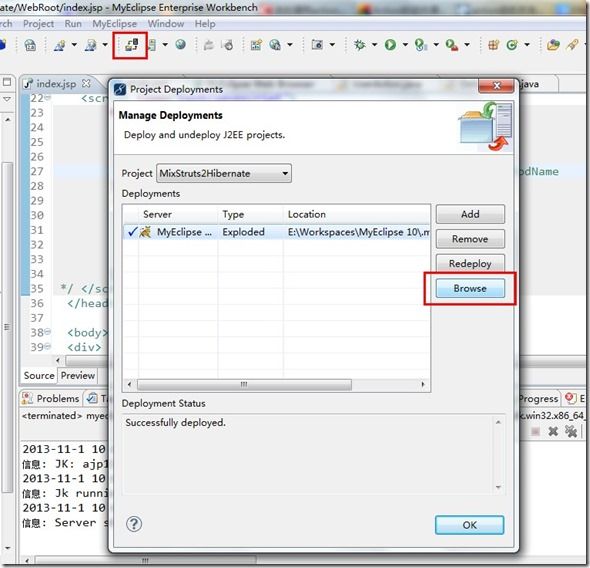Click the pencil-shaped icon at the toolbar's right
This screenshot has height=568, width=590.
coord(573,44)
